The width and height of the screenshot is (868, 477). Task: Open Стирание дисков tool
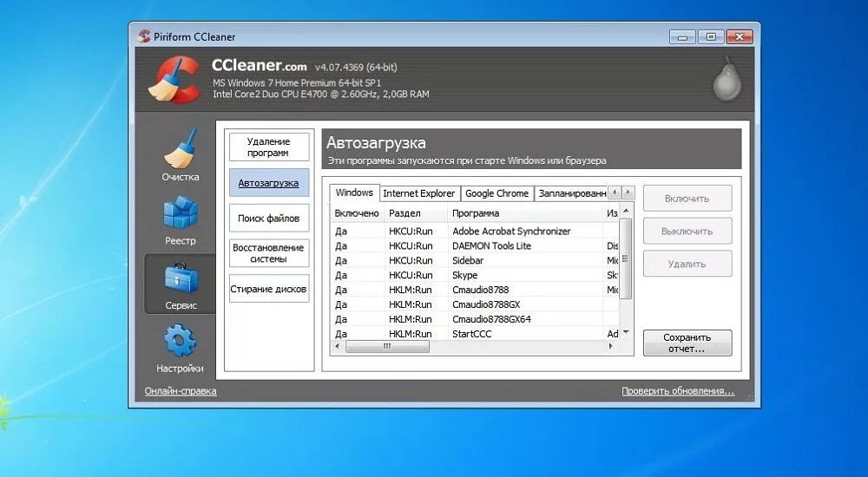269,289
